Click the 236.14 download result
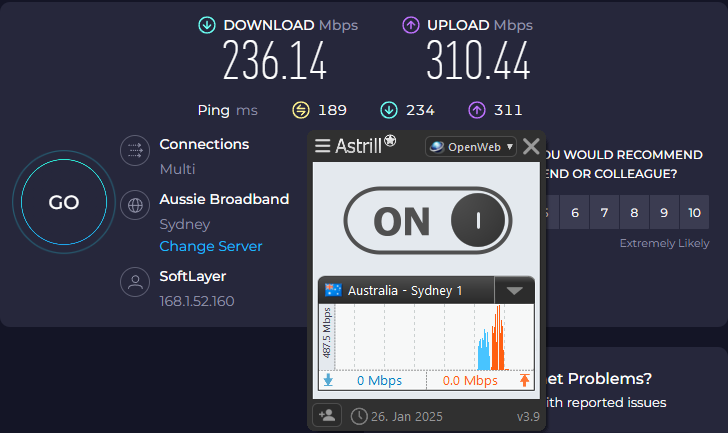 [275, 61]
